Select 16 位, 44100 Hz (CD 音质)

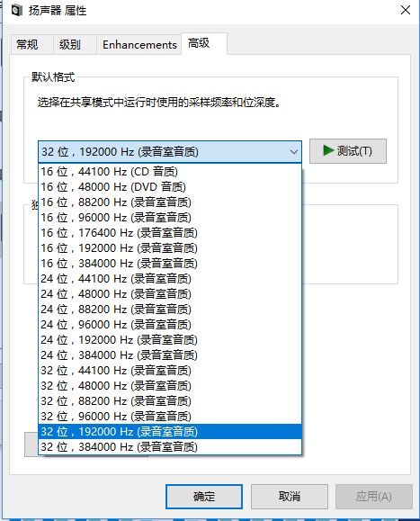point(170,172)
